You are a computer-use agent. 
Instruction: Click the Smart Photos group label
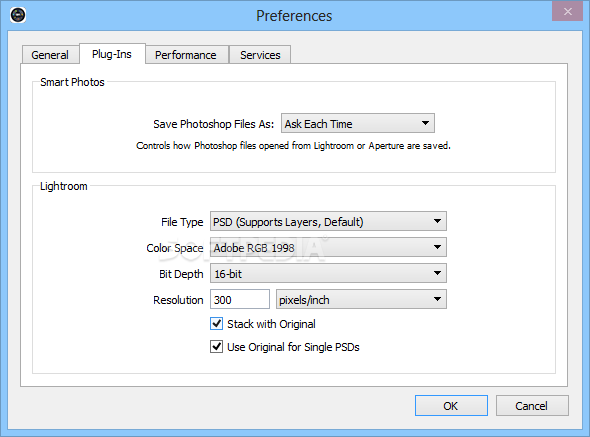click(72, 82)
